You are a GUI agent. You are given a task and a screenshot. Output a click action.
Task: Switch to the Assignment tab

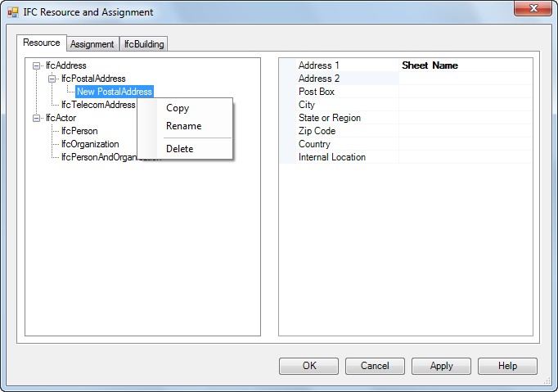[92, 44]
